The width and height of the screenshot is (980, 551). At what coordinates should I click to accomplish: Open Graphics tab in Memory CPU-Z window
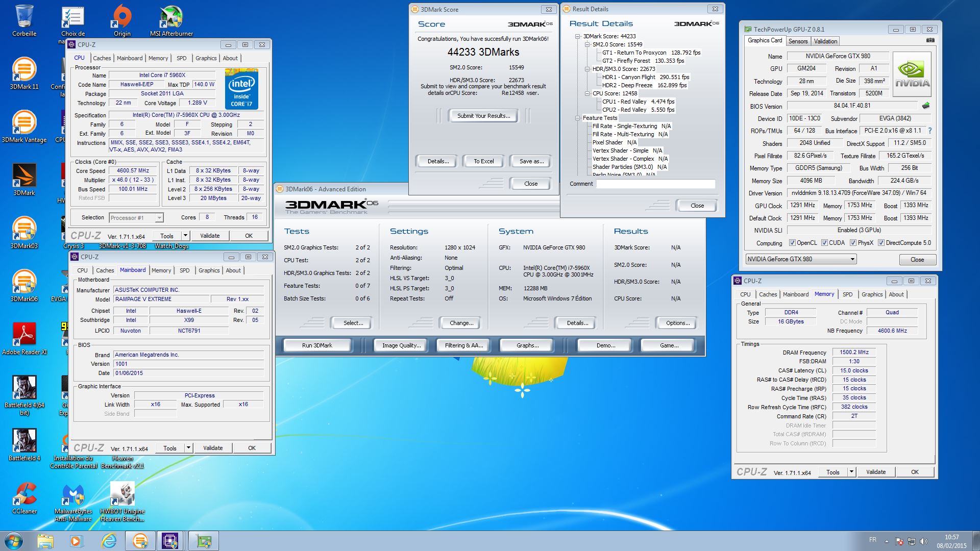pyautogui.click(x=872, y=294)
